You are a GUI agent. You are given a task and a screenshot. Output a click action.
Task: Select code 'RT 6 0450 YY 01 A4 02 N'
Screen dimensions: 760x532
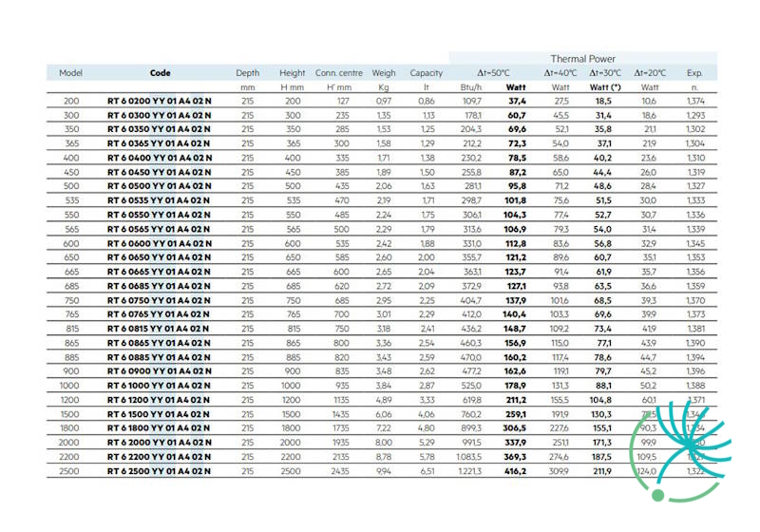(160, 172)
